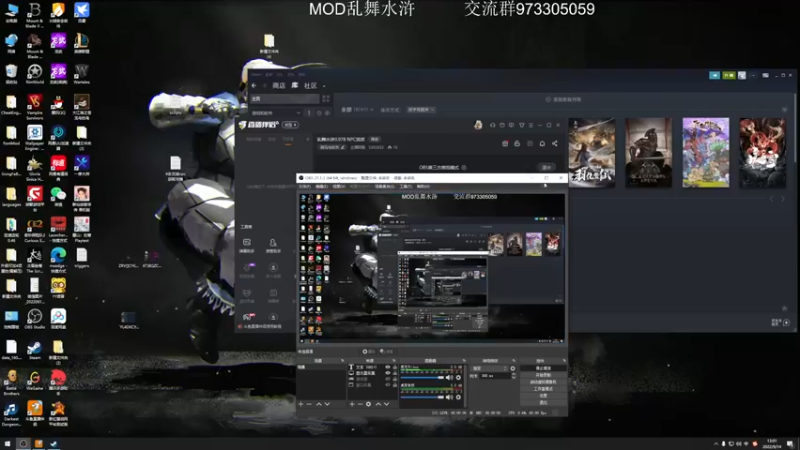Toggle eye of third OBS source

[x=388, y=379]
